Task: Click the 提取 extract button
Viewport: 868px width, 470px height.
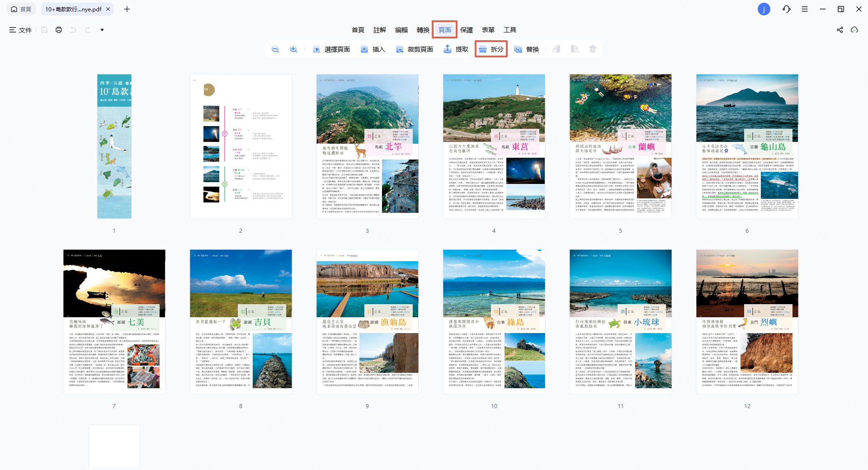Action: pyautogui.click(x=456, y=49)
